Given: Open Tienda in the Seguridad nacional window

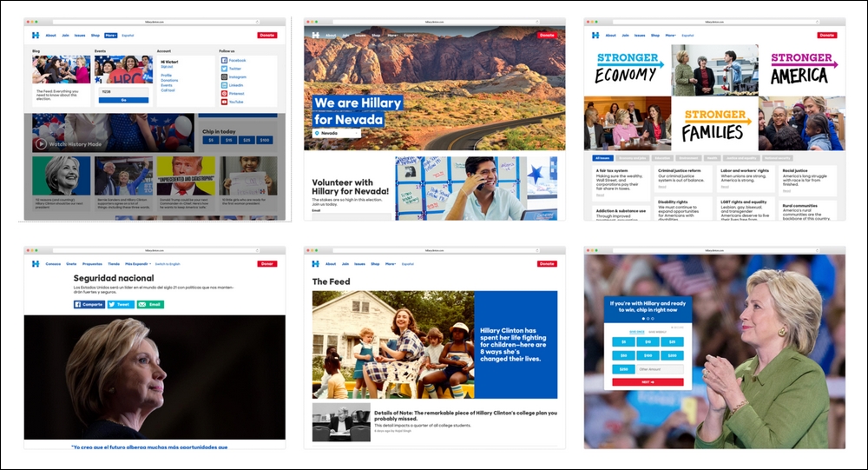Looking at the screenshot, I should (114, 264).
